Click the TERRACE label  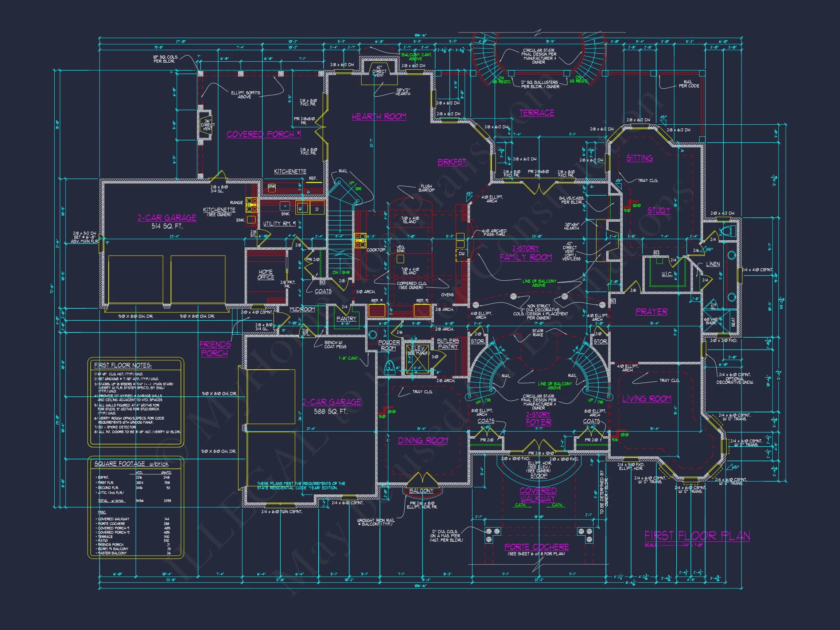(x=537, y=113)
